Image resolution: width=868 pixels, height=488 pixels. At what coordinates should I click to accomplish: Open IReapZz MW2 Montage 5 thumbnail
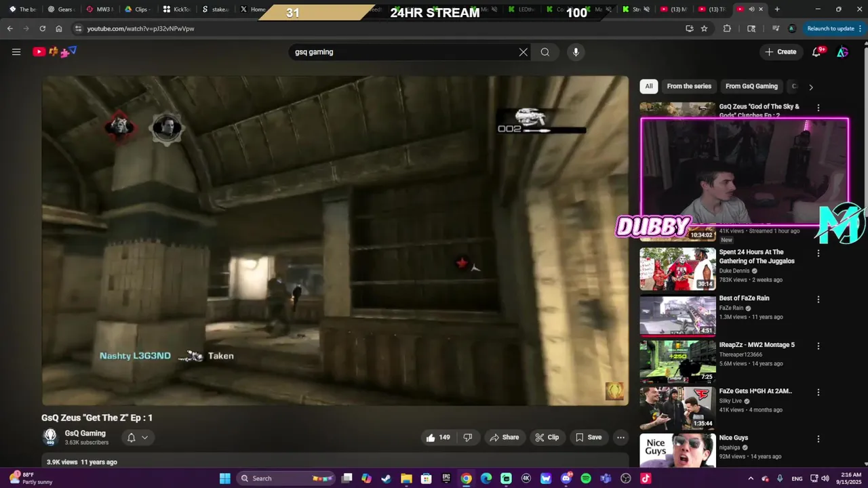677,361
